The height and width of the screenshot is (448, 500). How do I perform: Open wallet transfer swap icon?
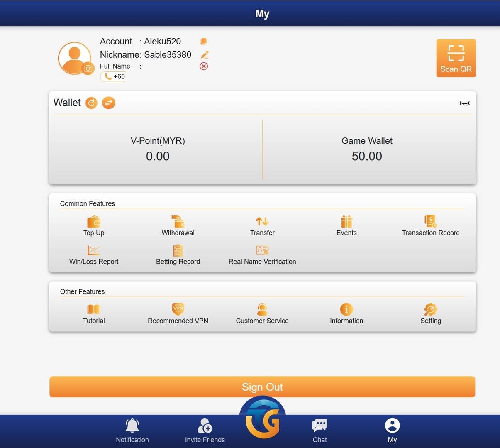pos(109,103)
